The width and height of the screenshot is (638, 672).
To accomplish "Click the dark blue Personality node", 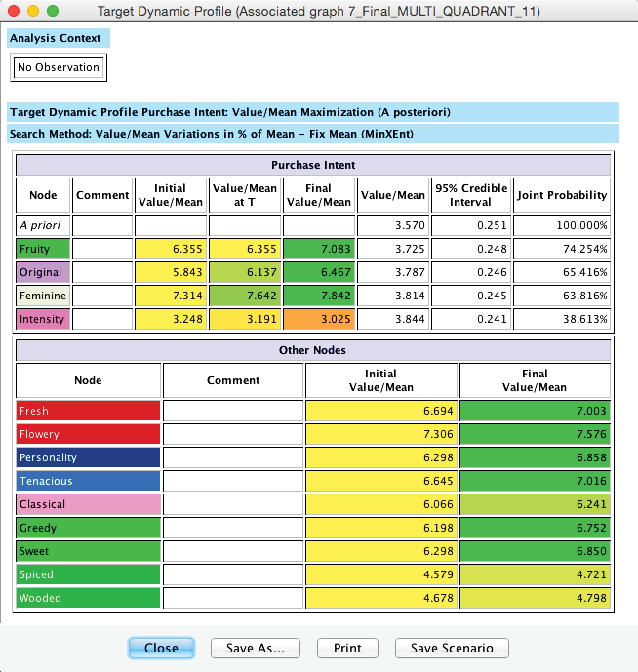I will (x=88, y=457).
